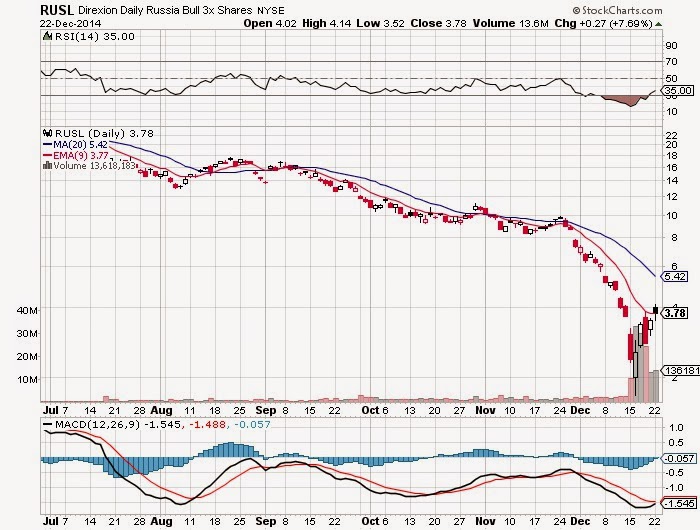
Task: Click the -0.057 histogram tag on MACD axis
Action: point(679,459)
